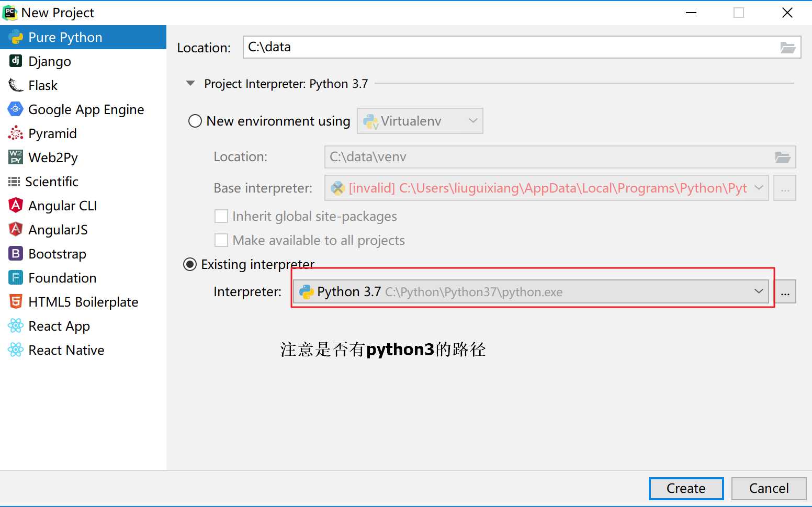
Task: Collapse the Project Interpreter section
Action: click(191, 83)
